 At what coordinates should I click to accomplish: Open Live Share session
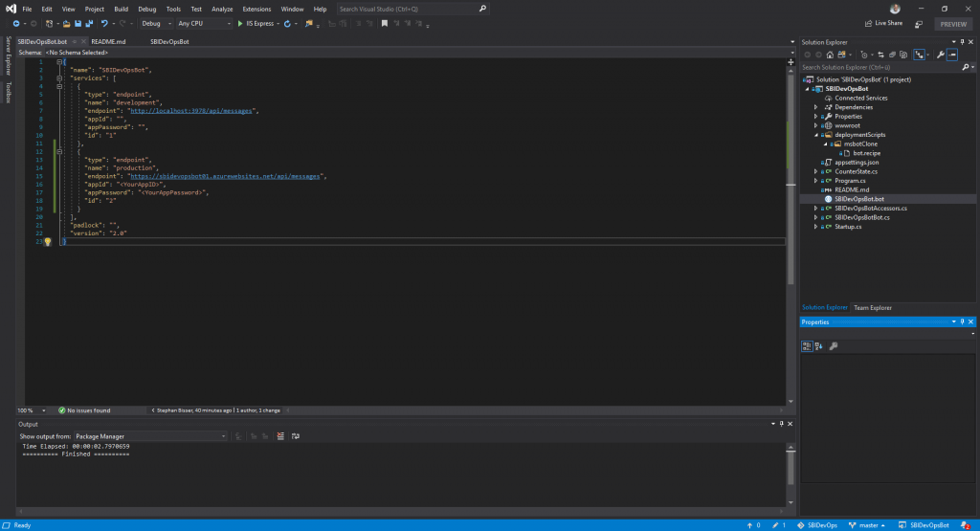point(883,23)
